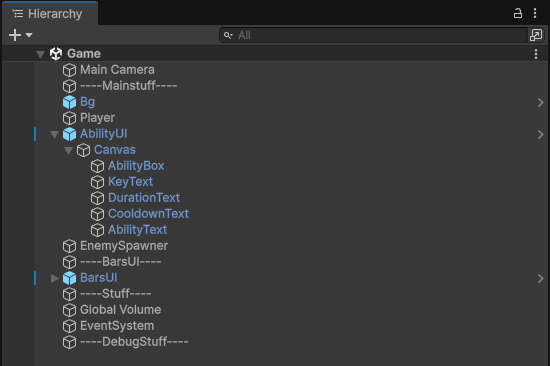Viewport: 550px width, 366px height.
Task: Select the DurationText object
Action: (x=144, y=198)
